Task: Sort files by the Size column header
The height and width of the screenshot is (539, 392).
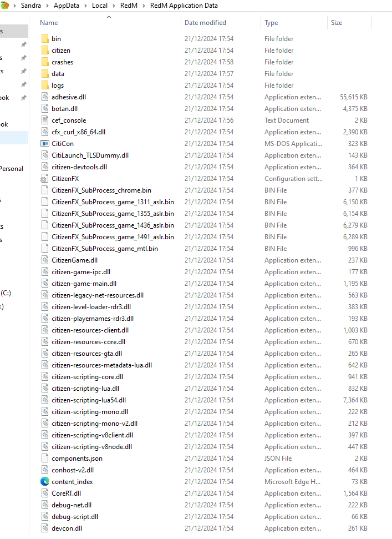Action: [x=337, y=23]
